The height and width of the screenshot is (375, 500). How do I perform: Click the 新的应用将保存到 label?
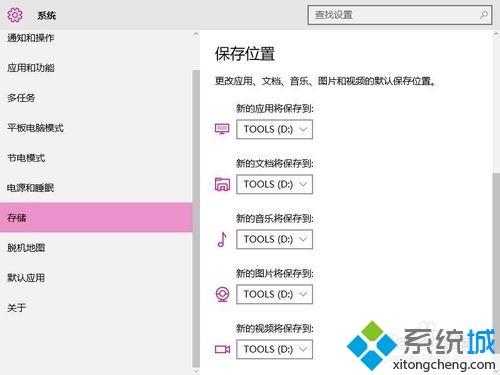[275, 108]
